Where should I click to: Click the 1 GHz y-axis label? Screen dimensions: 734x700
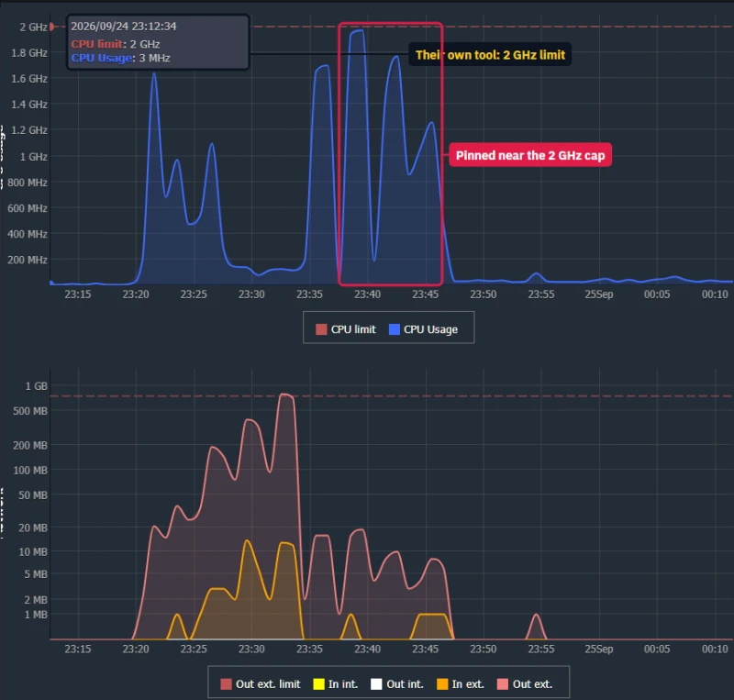pyautogui.click(x=33, y=157)
